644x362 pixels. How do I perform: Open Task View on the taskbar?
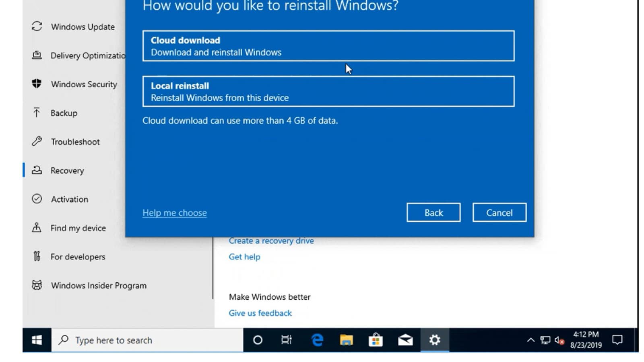click(x=287, y=340)
